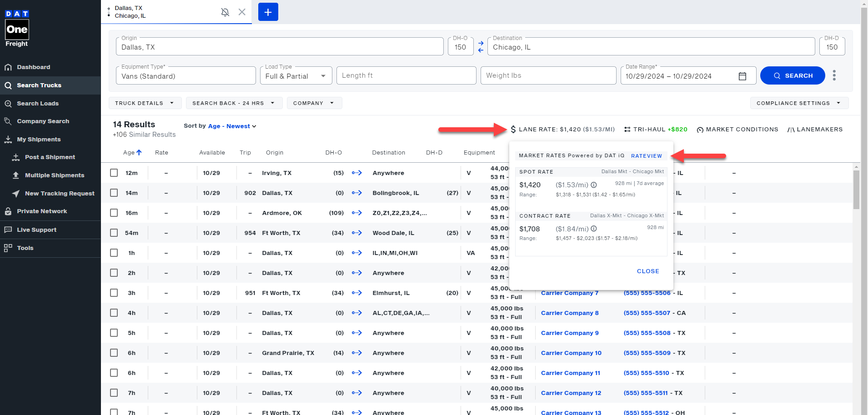Add a new search with plus button
The image size is (868, 415).
coord(268,12)
